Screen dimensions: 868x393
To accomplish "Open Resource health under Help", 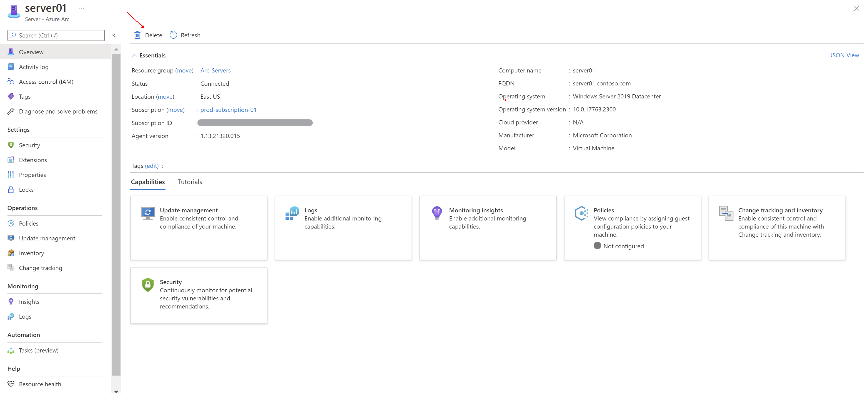I will [x=40, y=384].
